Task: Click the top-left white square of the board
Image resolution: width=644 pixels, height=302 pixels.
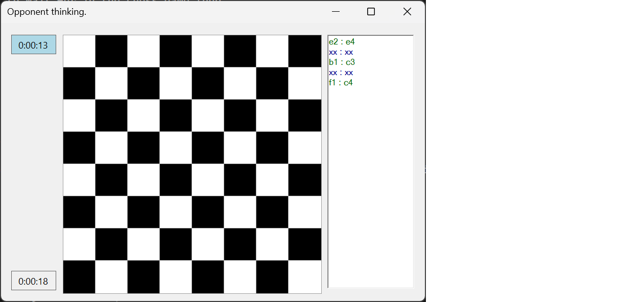Action: click(79, 50)
